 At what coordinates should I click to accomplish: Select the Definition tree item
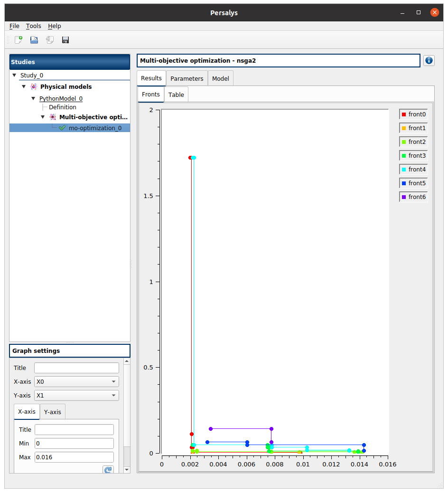point(62,107)
